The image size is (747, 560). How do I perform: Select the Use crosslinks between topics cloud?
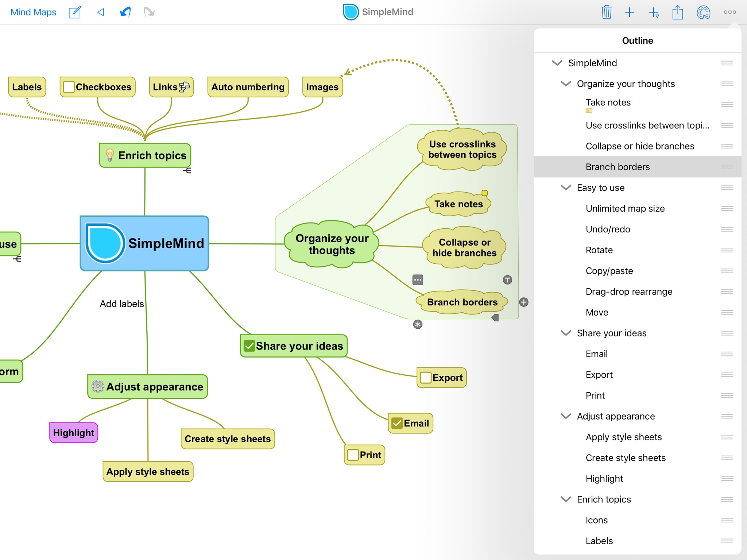pos(462,149)
